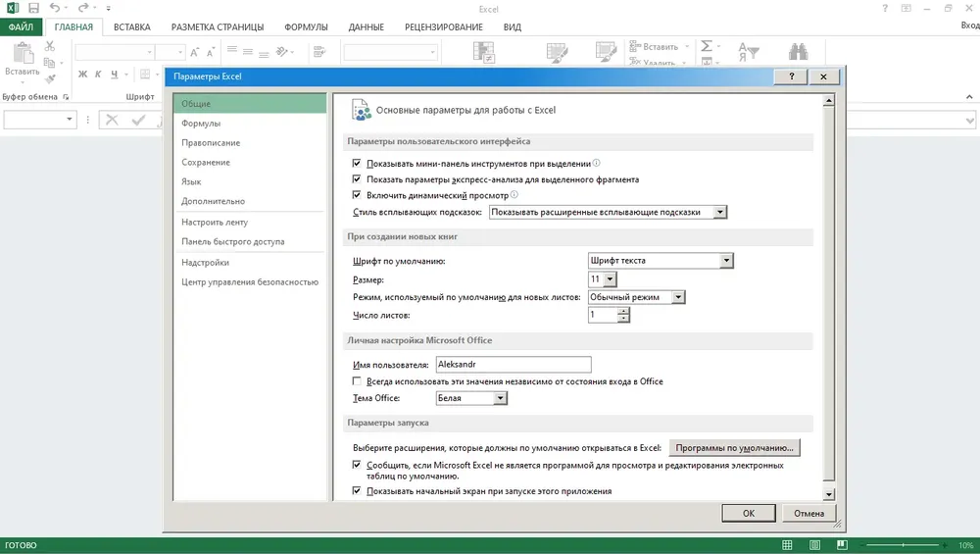The image size is (980, 554).
Task: Switch to the ВИД tab
Action: (x=513, y=26)
